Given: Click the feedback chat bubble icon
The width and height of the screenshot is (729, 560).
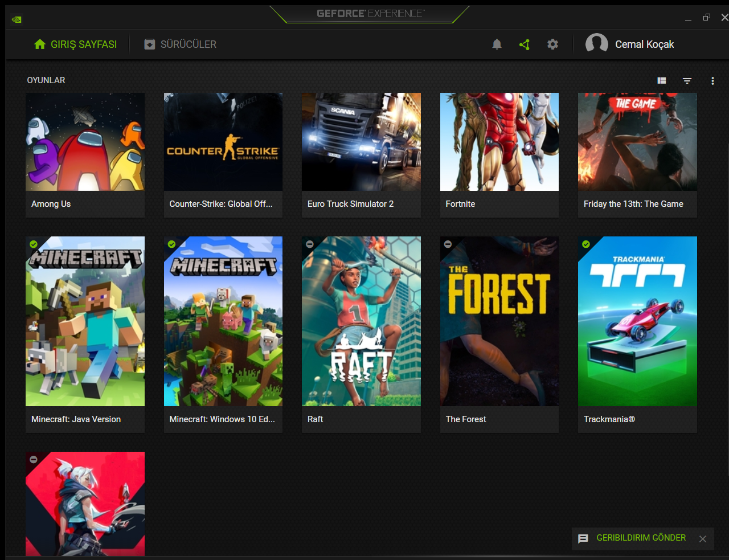Looking at the screenshot, I should coord(583,538).
